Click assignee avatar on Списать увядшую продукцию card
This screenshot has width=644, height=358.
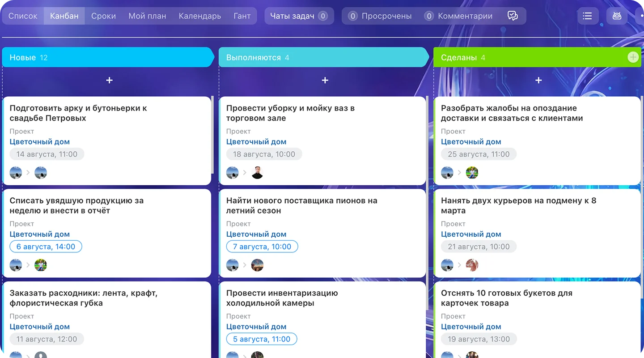(41, 265)
